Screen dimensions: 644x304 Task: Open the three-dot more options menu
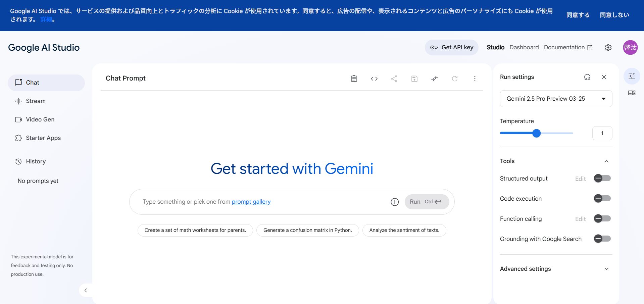click(475, 79)
